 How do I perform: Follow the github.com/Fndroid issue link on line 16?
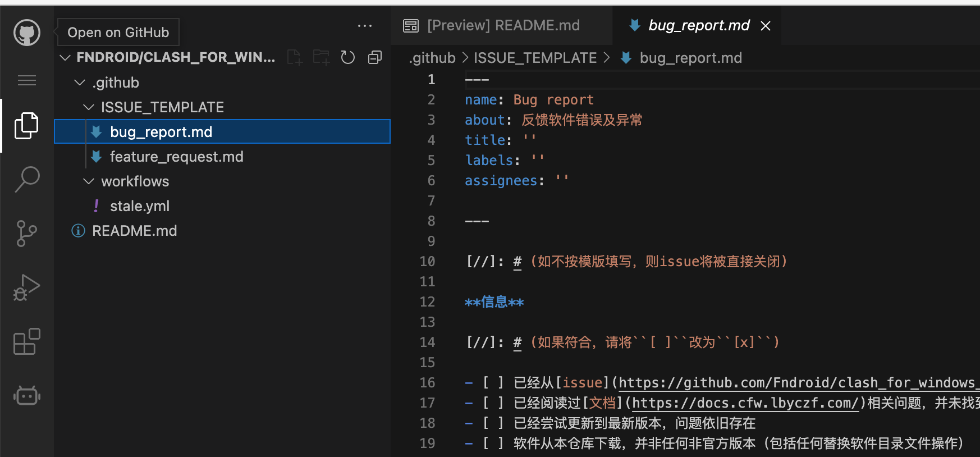798,383
